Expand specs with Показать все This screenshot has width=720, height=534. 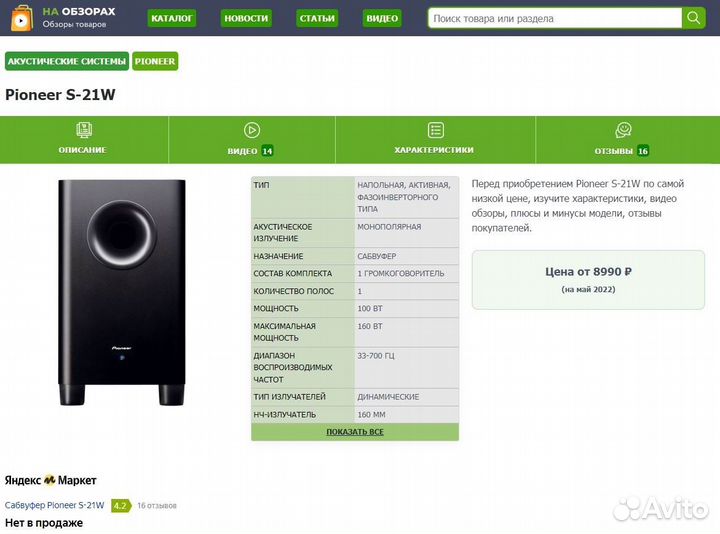(355, 432)
